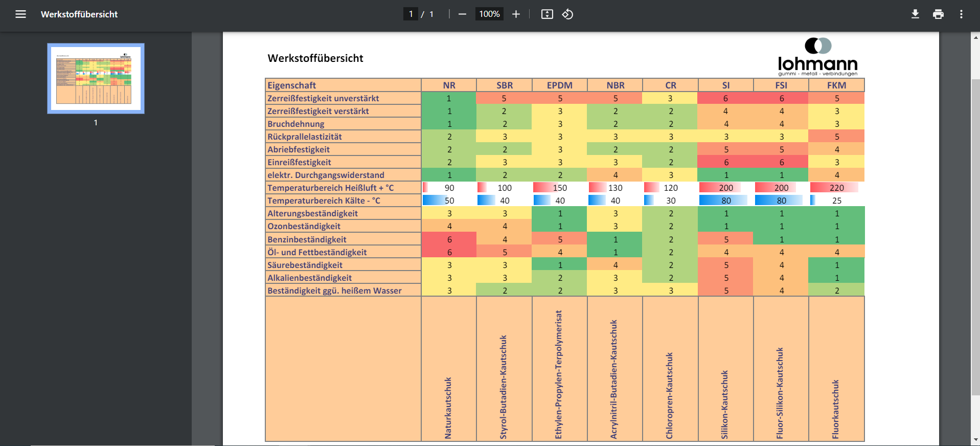Open the more actions three-dot menu

pos(961,14)
